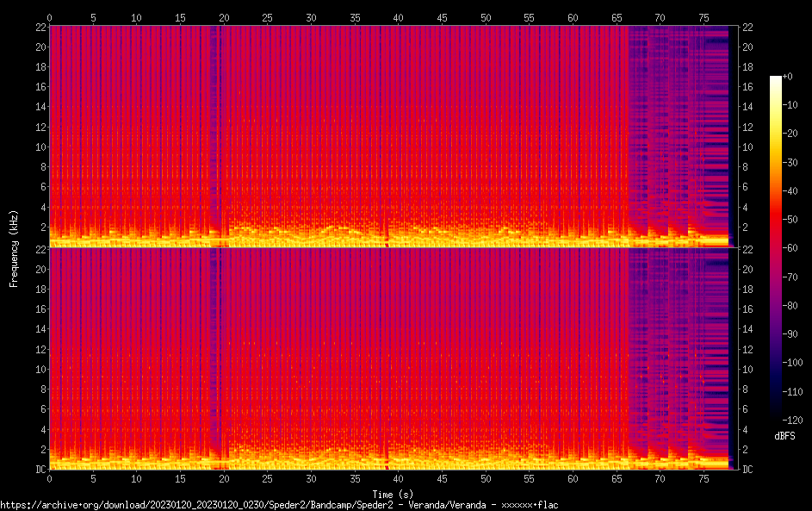The height and width of the screenshot is (511, 812).
Task: Click the "Time (s)" axis label
Action: point(393,494)
